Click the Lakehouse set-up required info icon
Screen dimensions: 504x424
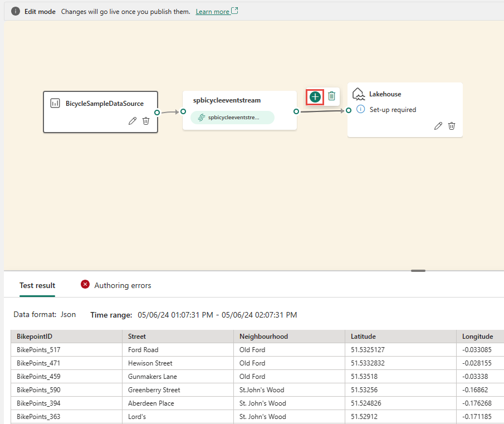click(360, 110)
